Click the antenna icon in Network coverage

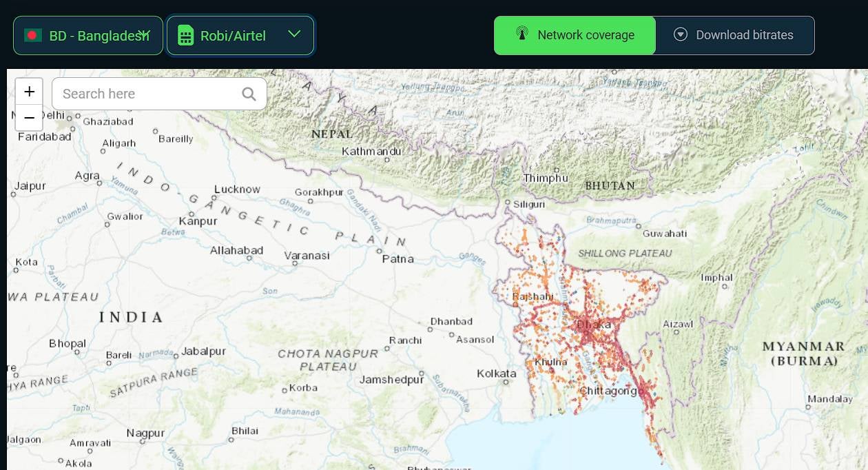[x=522, y=34]
